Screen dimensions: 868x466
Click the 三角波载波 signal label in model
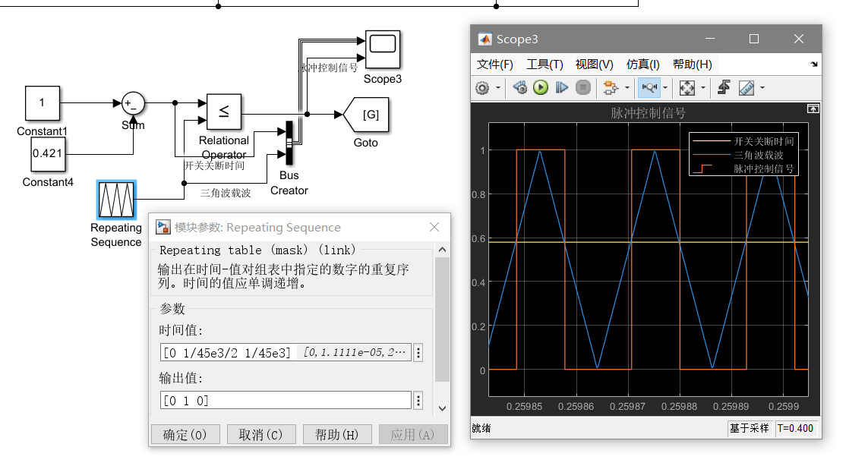[x=226, y=193]
